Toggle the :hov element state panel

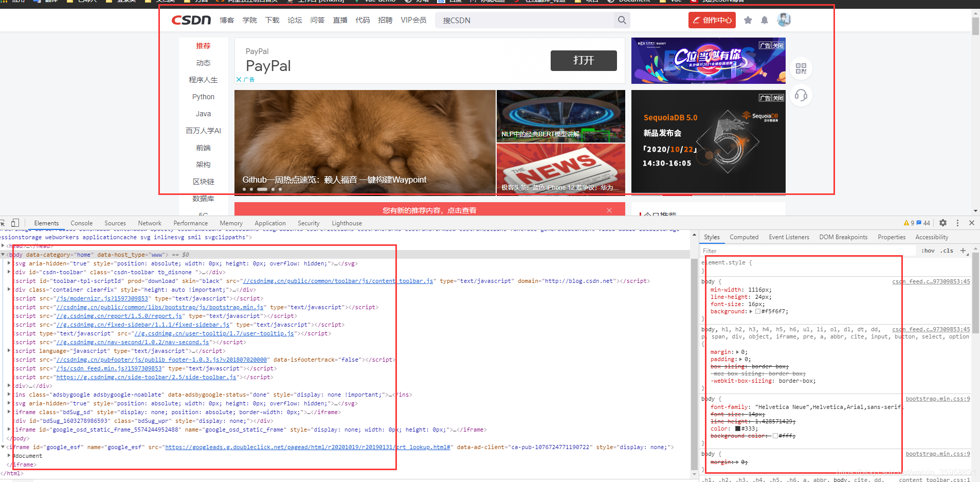point(928,251)
